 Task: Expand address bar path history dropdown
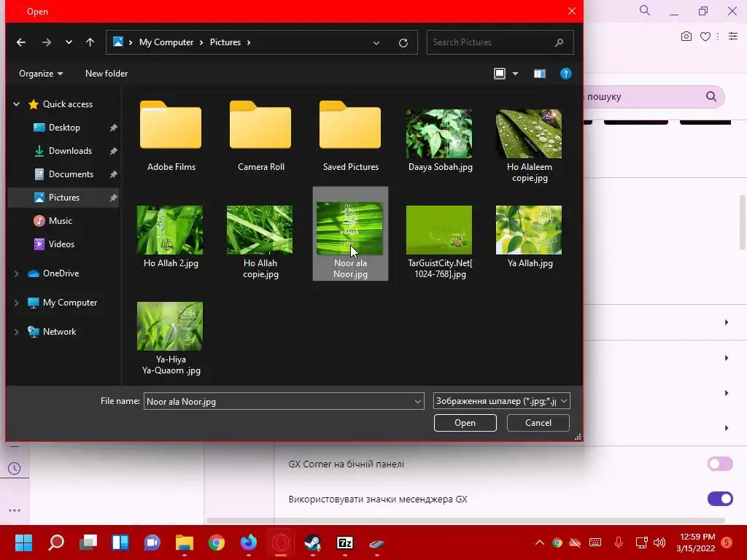coord(376,42)
